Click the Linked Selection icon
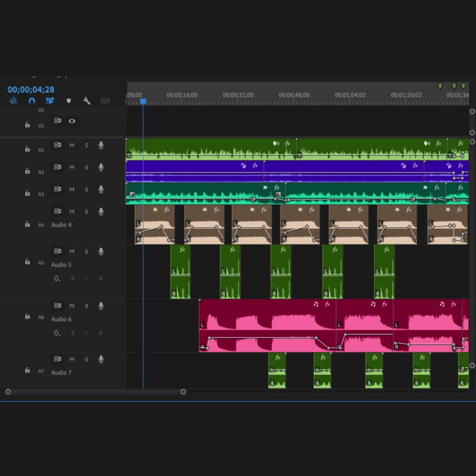 pos(50,101)
